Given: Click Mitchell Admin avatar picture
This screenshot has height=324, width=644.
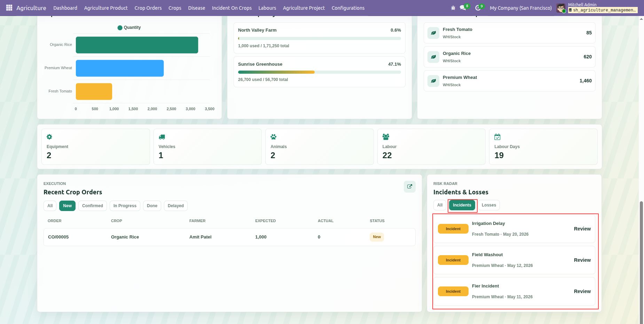Looking at the screenshot, I should point(561,8).
